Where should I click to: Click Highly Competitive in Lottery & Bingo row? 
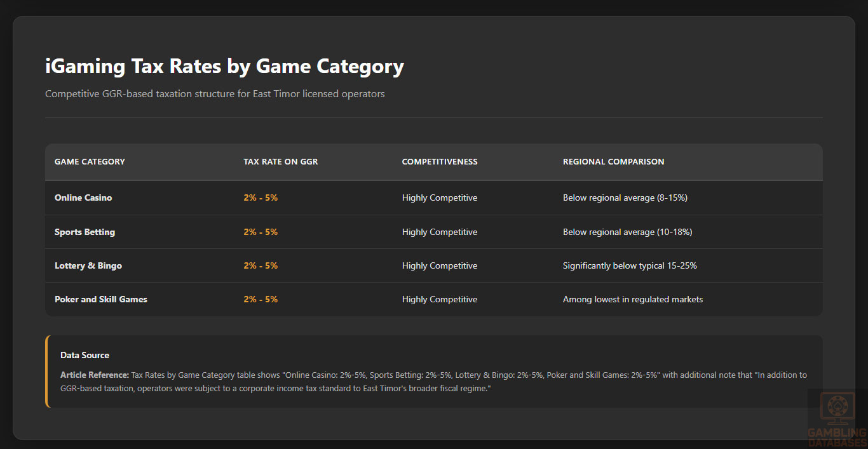(x=440, y=266)
